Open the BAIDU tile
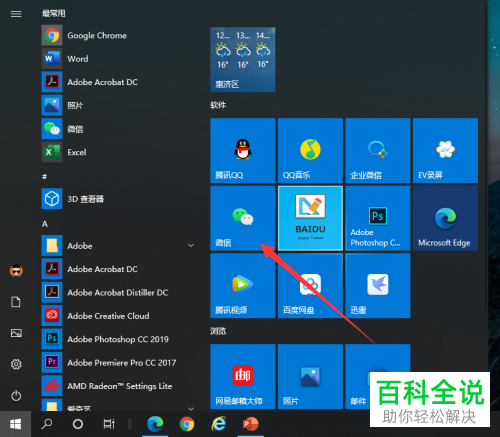The width and height of the screenshot is (500, 437). pos(310,218)
